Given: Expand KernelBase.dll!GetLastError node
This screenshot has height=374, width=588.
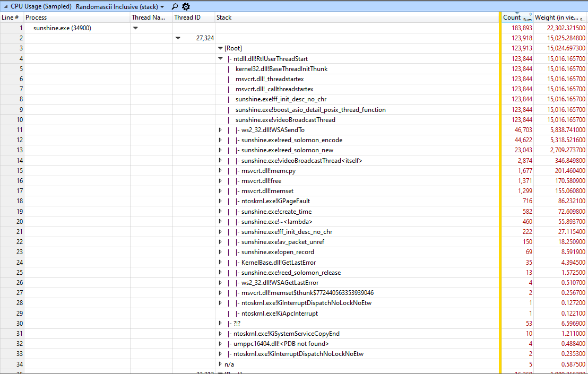Looking at the screenshot, I should point(220,262).
